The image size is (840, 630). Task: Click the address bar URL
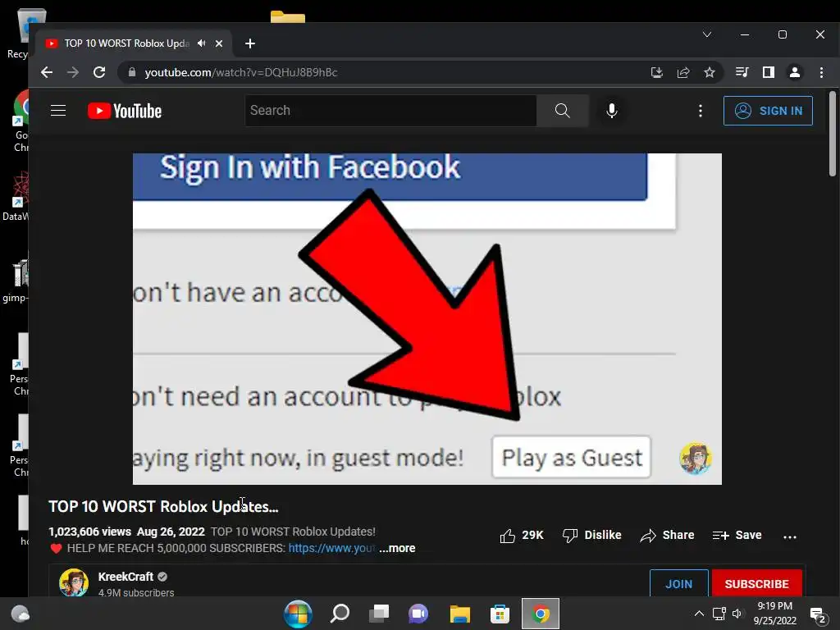coord(240,72)
